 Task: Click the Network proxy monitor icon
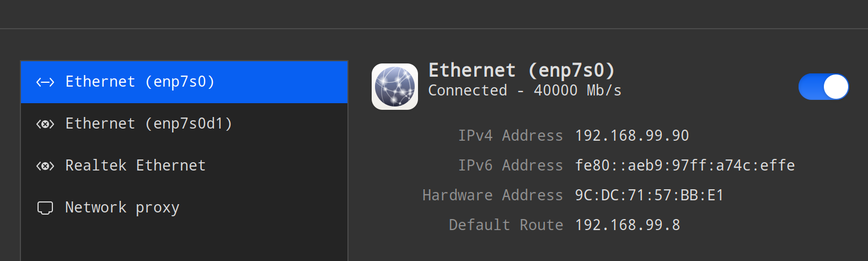[45, 208]
